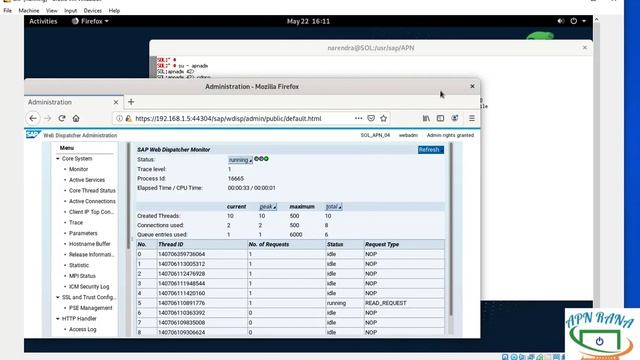Close the terminal window behind Firefox
Screen dimensions: 640x360
coord(584,48)
